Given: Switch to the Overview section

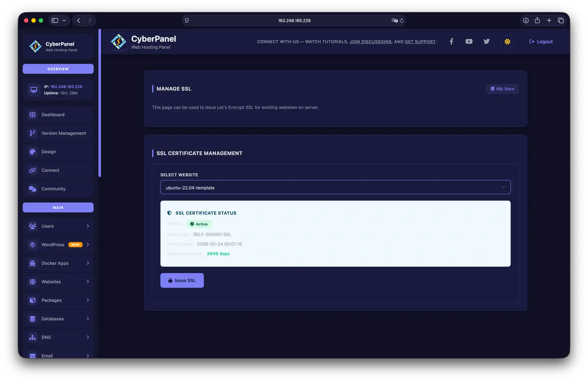Looking at the screenshot, I should pyautogui.click(x=58, y=69).
